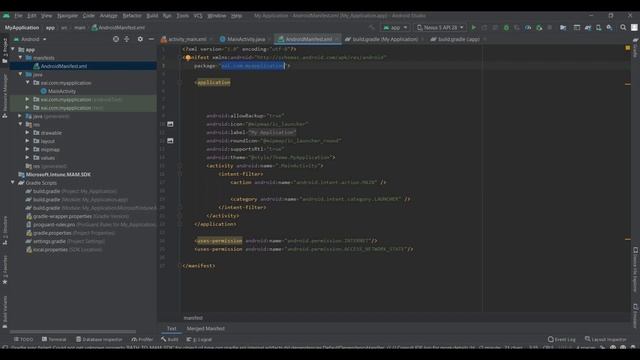Click the Gradle sync failed status message
This screenshot has width=640, height=360.
click(x=241, y=348)
